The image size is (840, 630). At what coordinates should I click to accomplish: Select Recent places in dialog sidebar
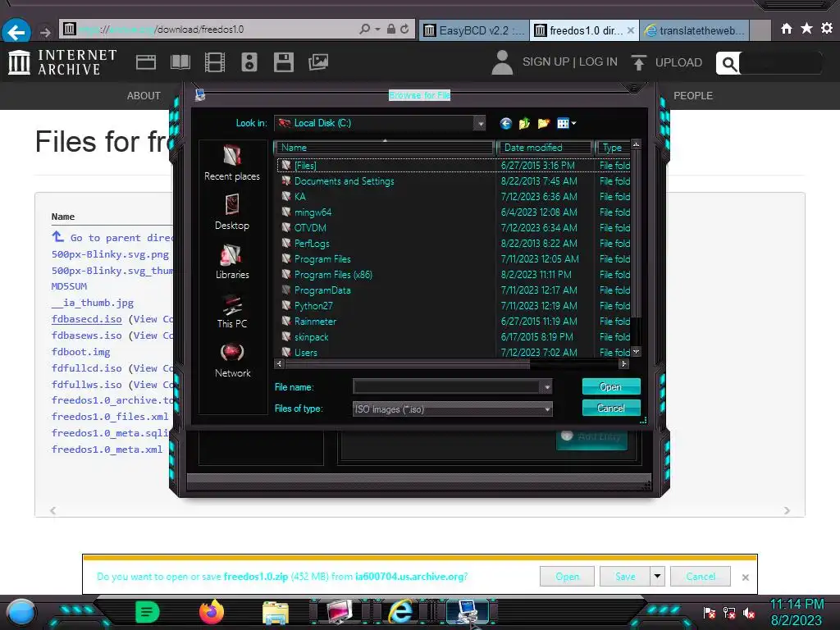pos(232,163)
